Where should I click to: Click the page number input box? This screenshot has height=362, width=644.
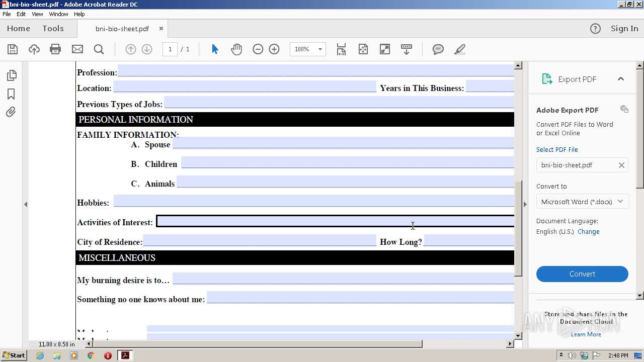(170, 49)
